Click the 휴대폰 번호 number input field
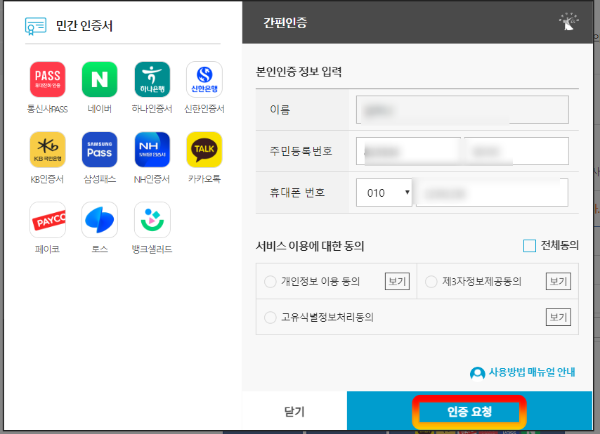The image size is (600, 434). 492,193
